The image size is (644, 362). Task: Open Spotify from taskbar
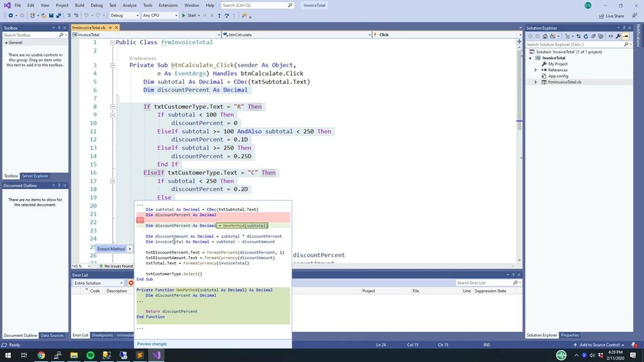pyautogui.click(x=90, y=355)
